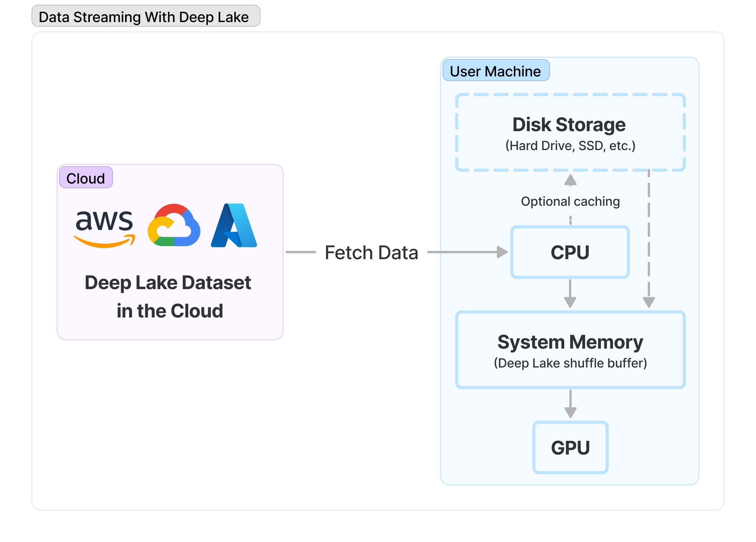
Task: Click the arrow from System Memory to GPU
Action: pyautogui.click(x=570, y=404)
